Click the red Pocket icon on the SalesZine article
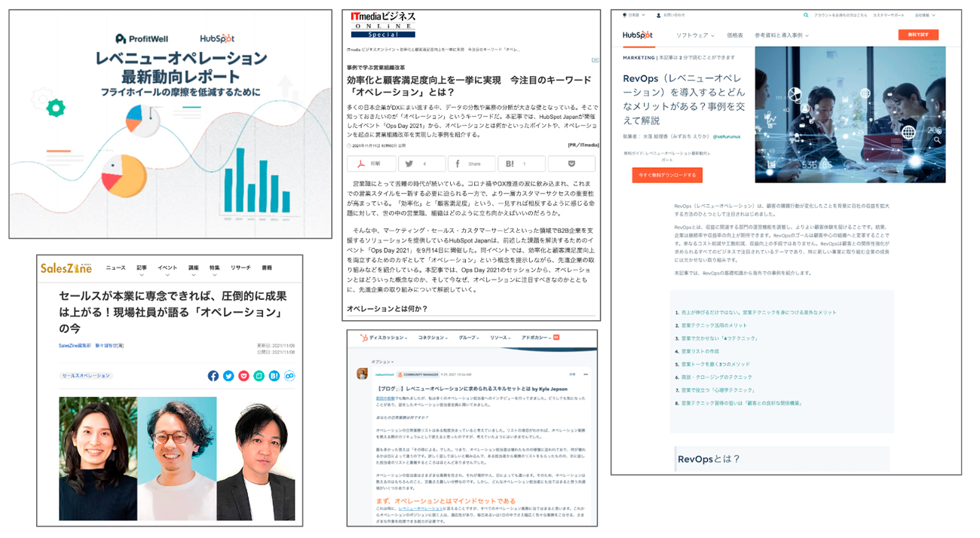 point(243,375)
